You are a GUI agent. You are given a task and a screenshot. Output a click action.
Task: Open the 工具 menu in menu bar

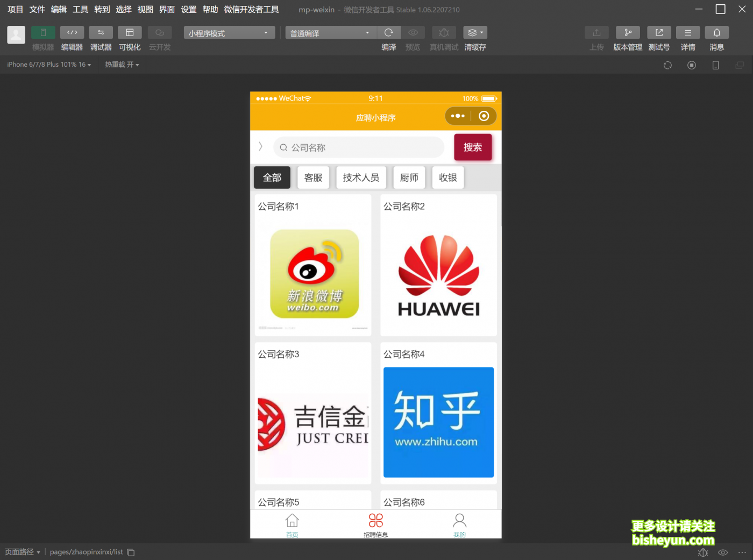tap(80, 10)
